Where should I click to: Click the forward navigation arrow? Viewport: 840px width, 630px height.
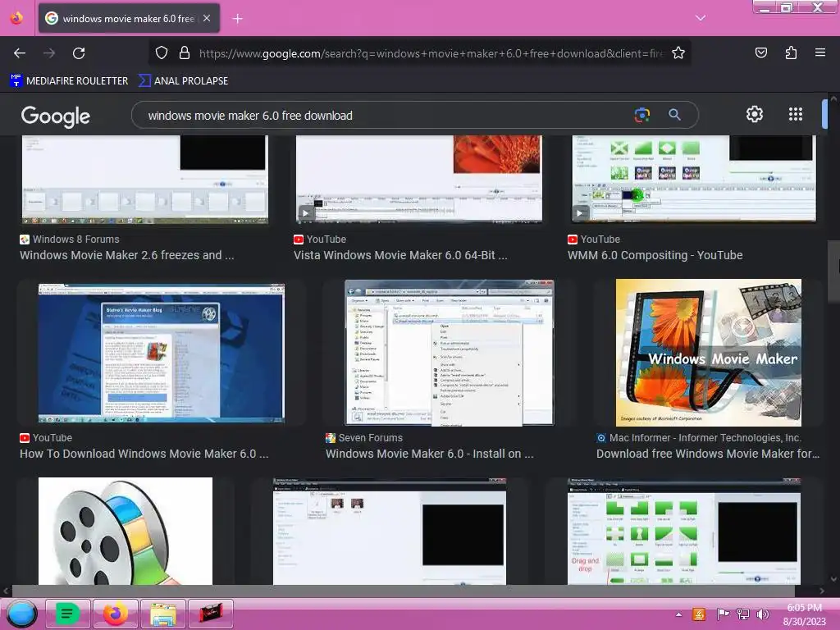click(49, 53)
